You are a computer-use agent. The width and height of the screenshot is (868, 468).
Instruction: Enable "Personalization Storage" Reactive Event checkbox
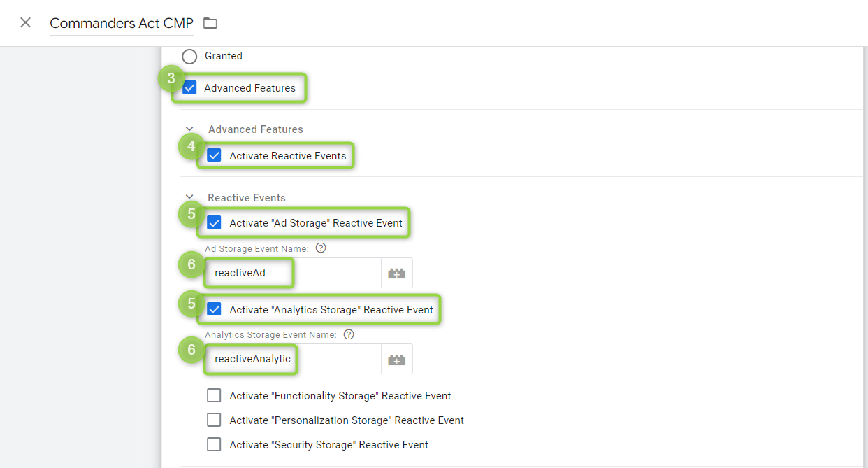(214, 420)
